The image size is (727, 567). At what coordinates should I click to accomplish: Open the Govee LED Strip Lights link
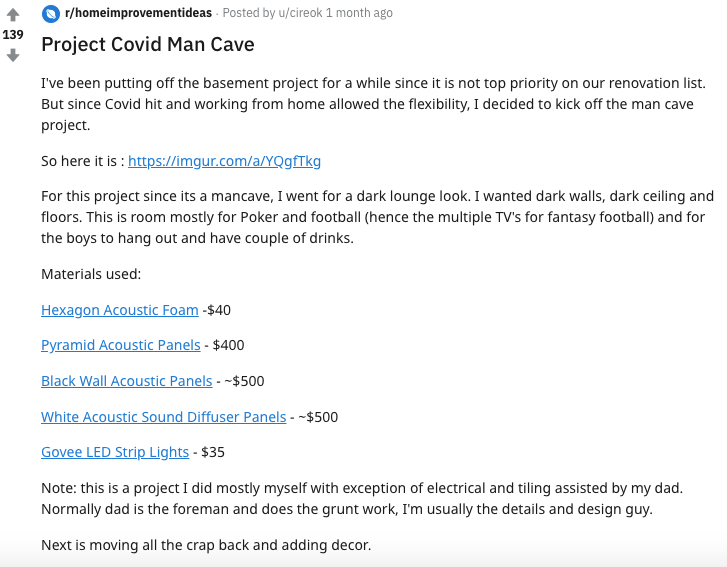pos(115,452)
